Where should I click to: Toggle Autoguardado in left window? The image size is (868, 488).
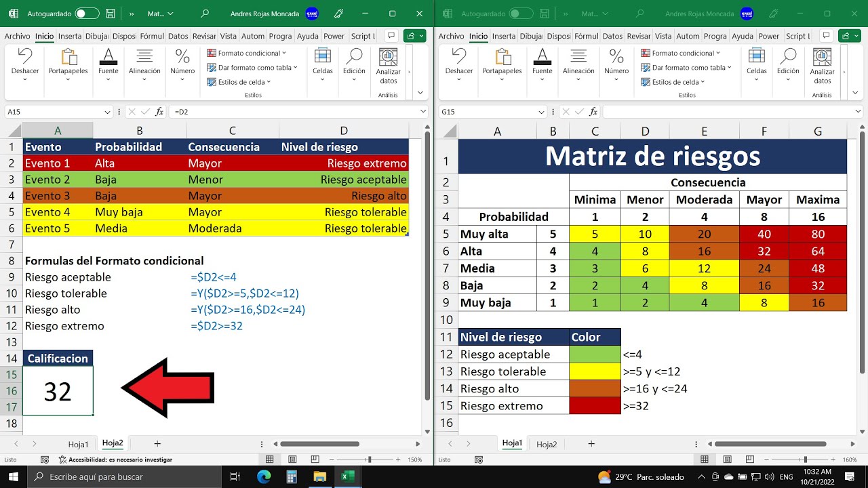pos(87,14)
